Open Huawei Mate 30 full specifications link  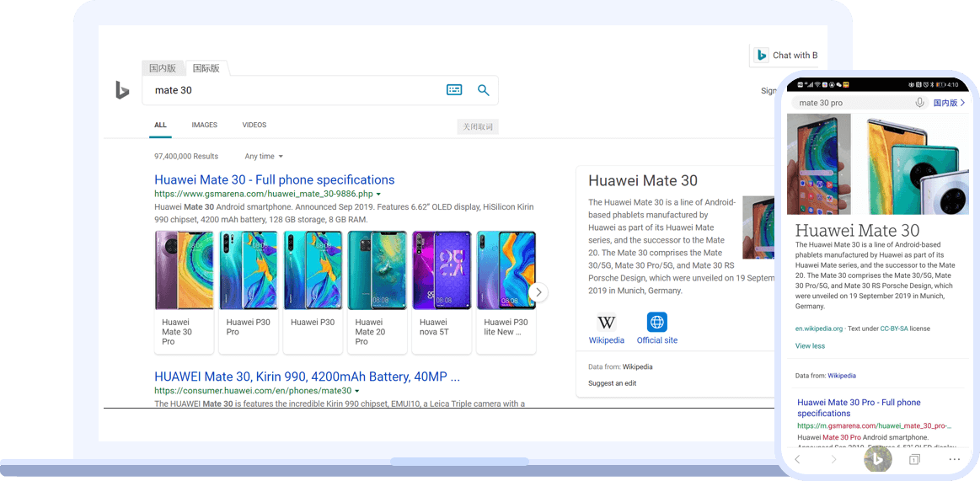coord(274,179)
